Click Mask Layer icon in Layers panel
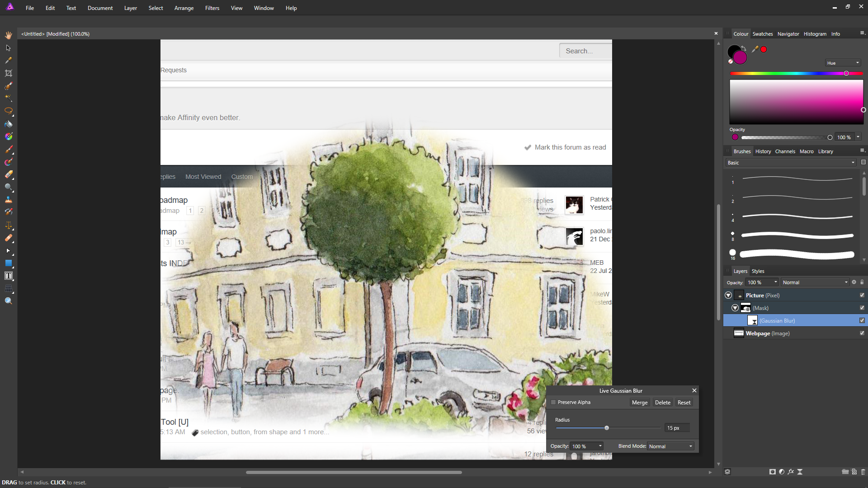 (x=773, y=472)
